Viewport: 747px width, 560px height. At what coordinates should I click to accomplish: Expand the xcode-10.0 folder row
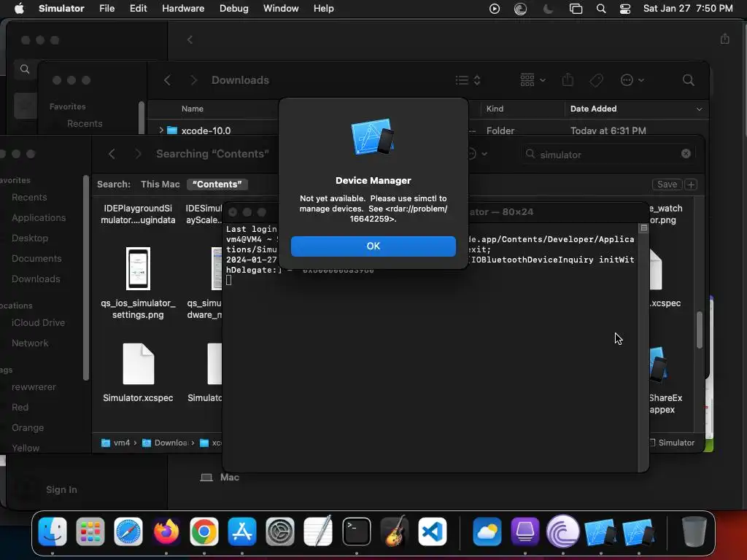161,130
